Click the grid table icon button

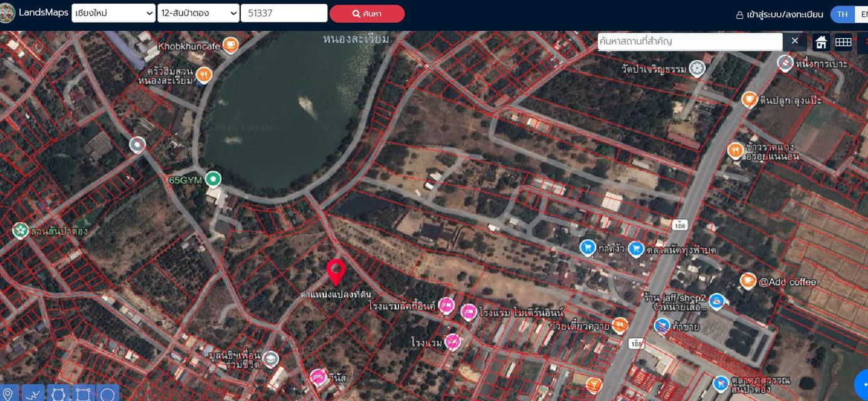point(843,42)
